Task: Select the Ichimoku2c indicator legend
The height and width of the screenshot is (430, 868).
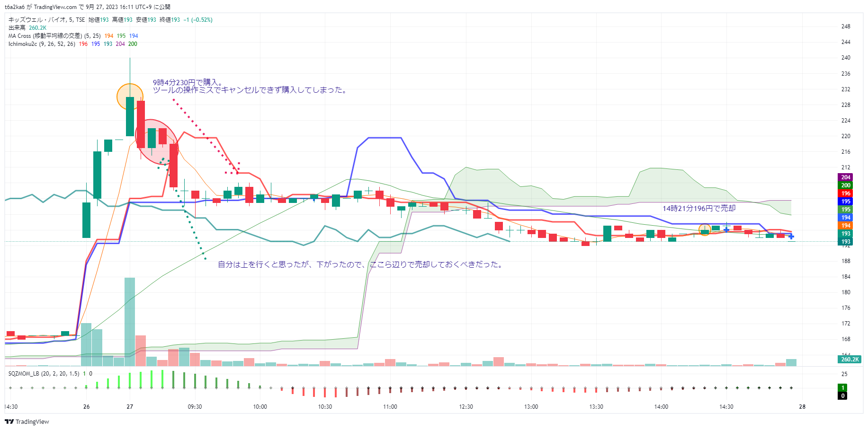Action: tap(42, 44)
